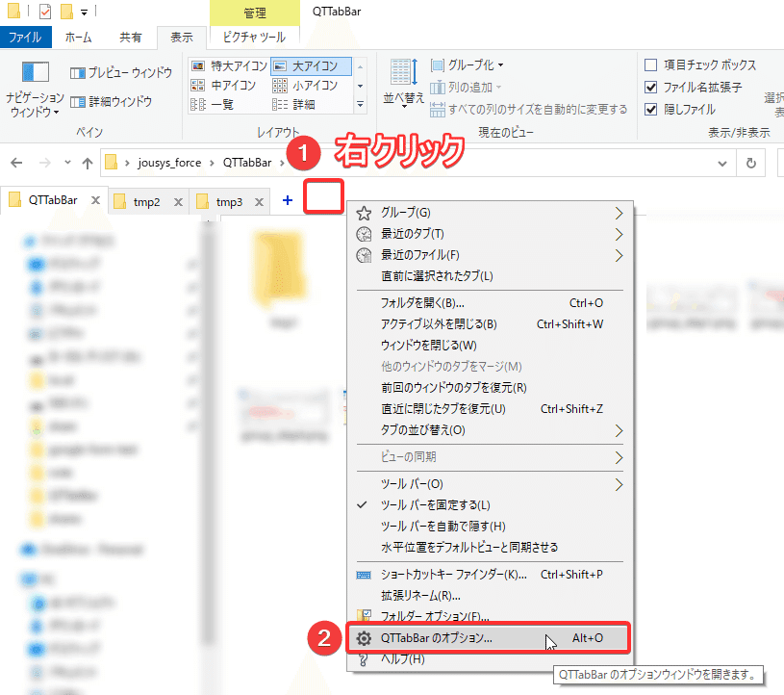Screen dimensions: 784x695
Task: Add a new tab with plus button
Action: pos(288,200)
